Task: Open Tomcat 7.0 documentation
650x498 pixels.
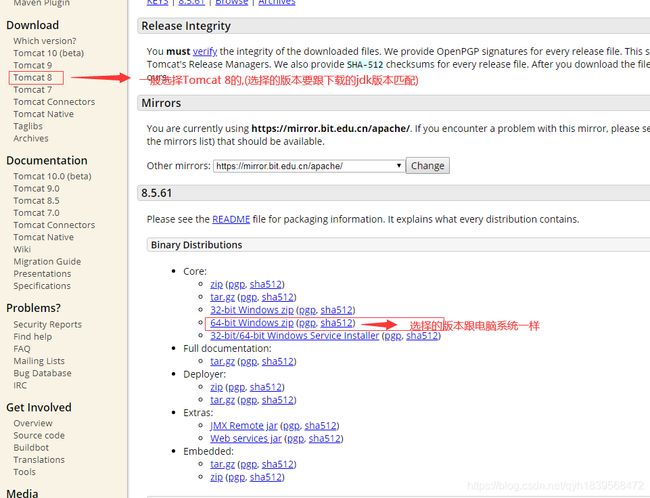Action: 36,213
